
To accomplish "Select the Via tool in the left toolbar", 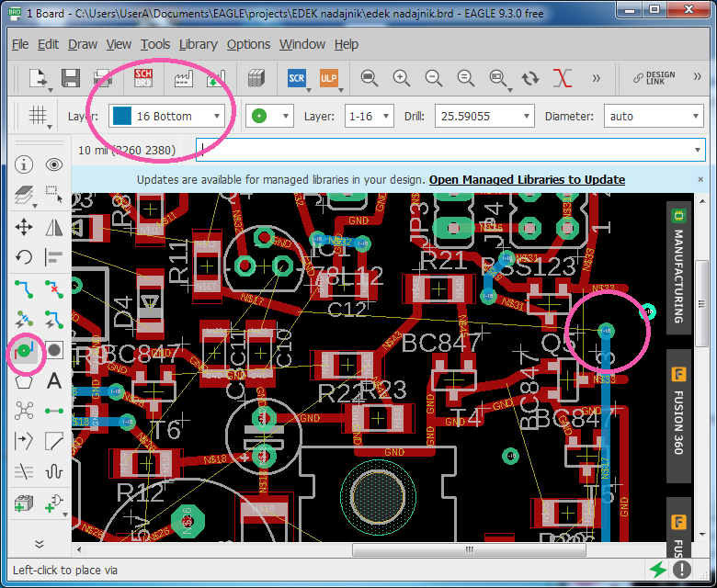I will (24, 350).
